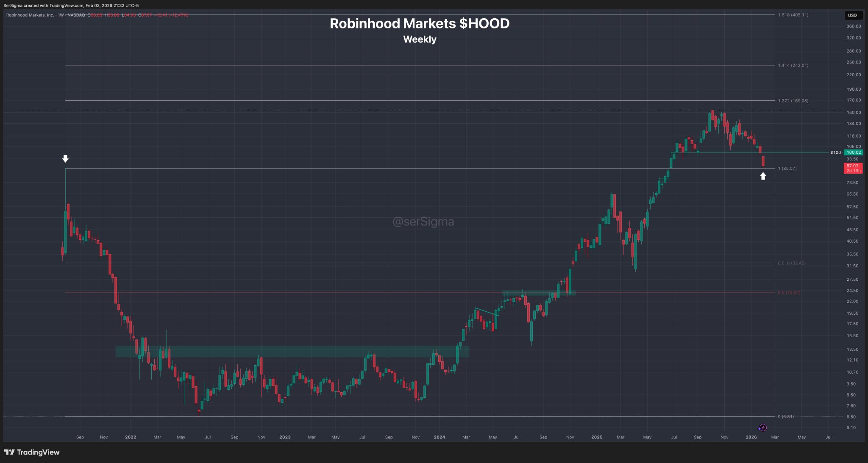Click the 2025 label on time axis
Screen dimensions: 868x463
tap(597, 437)
